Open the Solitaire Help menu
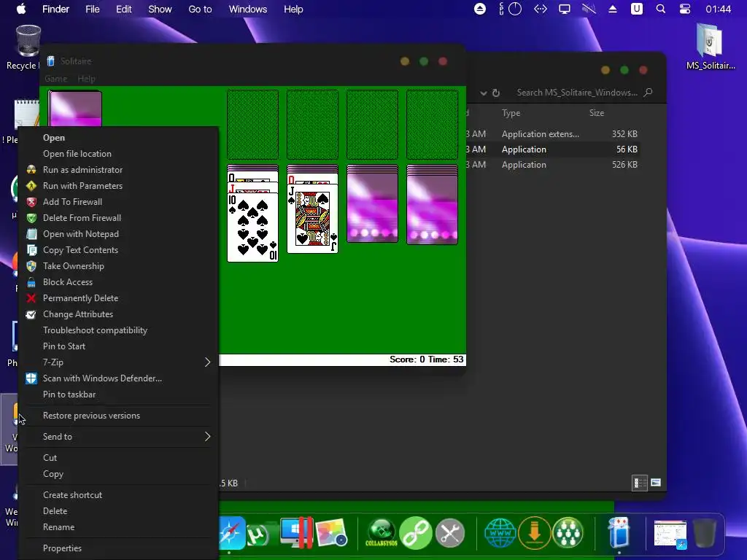This screenshot has height=560, width=747. 86,79
